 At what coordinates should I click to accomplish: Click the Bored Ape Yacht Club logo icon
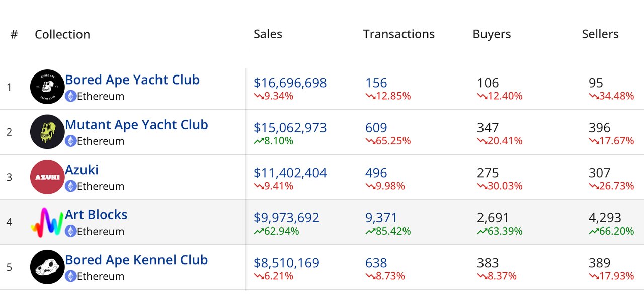tap(47, 87)
